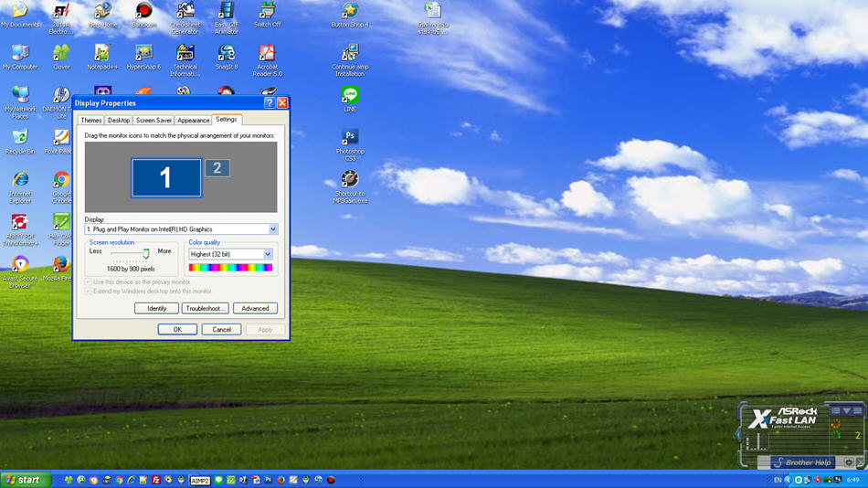Click the system tray clock

852,480
